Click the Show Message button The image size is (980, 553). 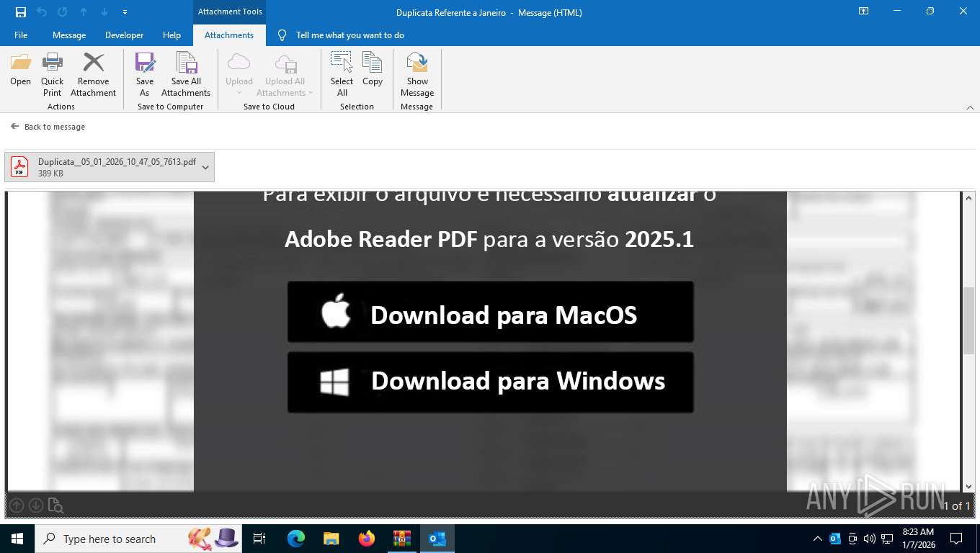click(x=417, y=74)
